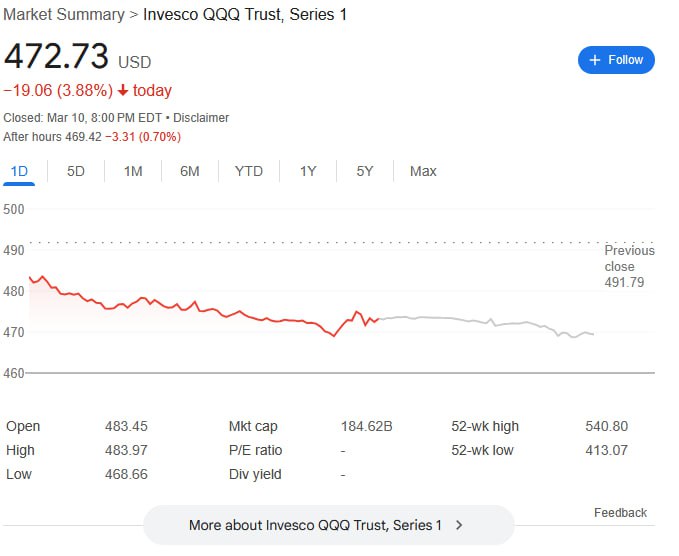Switch to the 5D tab
This screenshot has width=679, height=556.
click(x=76, y=171)
